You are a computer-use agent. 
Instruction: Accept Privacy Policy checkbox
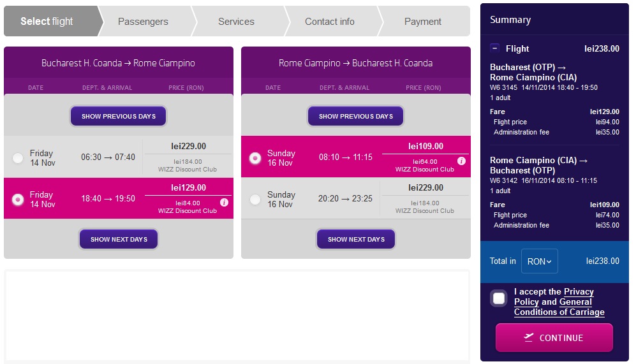click(x=499, y=298)
